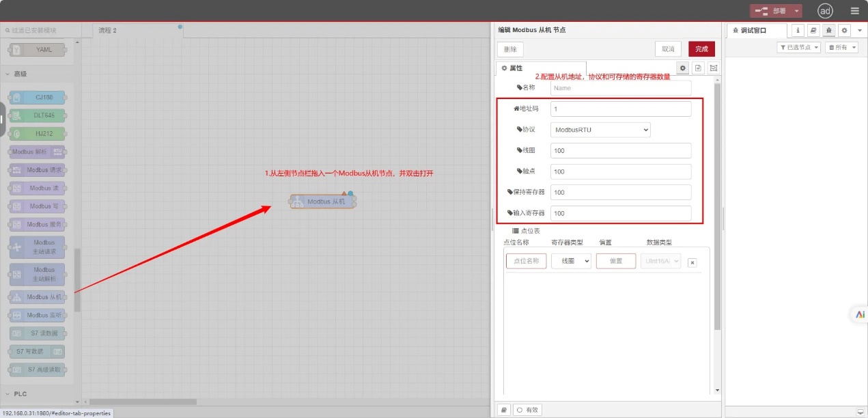
Task: Delete the point table row with x button
Action: [692, 262]
